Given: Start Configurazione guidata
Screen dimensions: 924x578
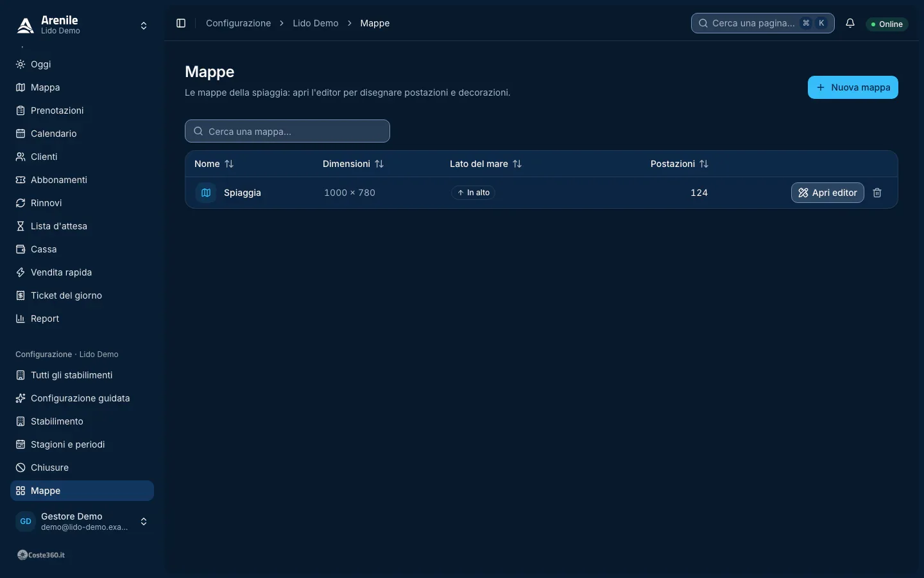Looking at the screenshot, I should 82,398.
